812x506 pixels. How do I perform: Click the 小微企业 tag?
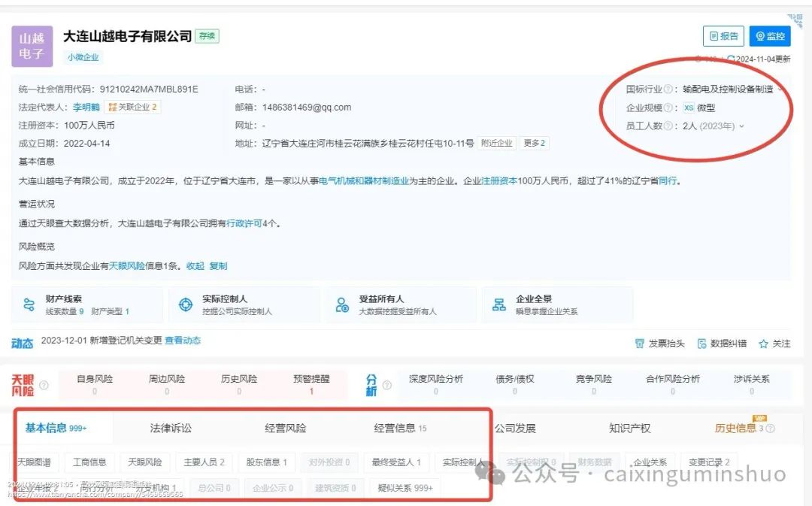(83, 57)
